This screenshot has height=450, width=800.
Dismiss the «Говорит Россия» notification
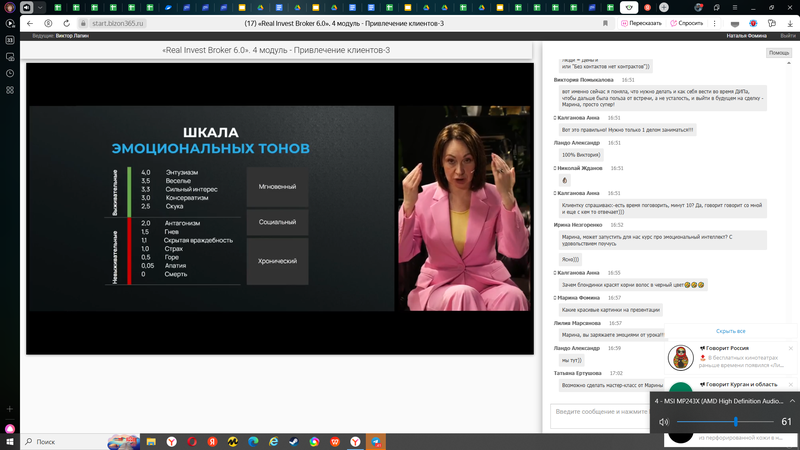coord(790,348)
